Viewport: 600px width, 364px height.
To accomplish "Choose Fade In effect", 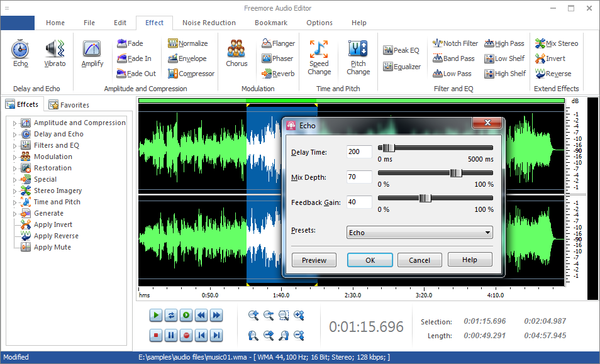I will (x=135, y=58).
